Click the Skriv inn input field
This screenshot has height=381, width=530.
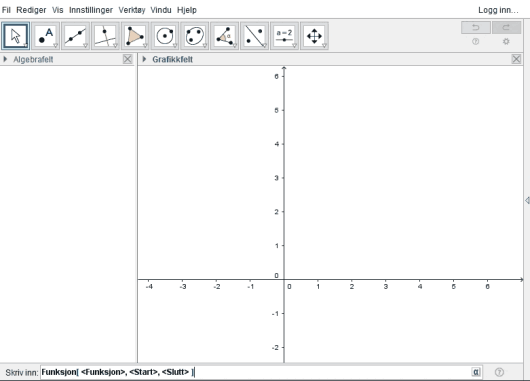(x=255, y=372)
